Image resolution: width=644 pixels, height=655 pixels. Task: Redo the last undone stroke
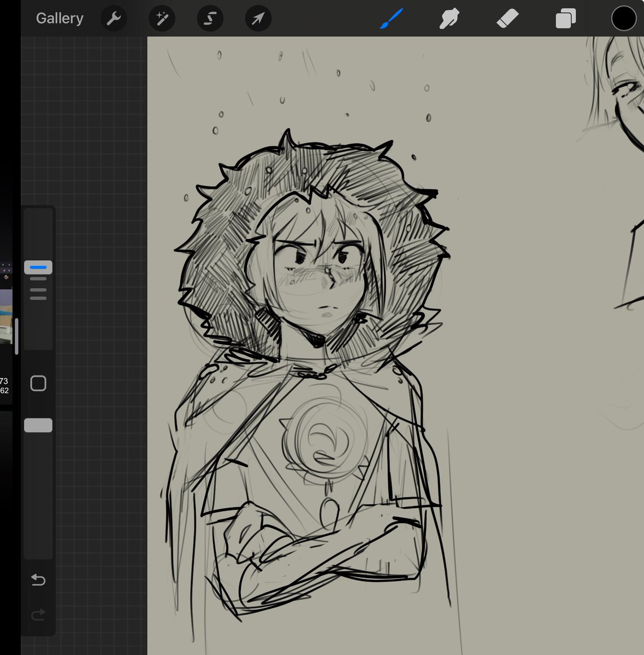[38, 616]
